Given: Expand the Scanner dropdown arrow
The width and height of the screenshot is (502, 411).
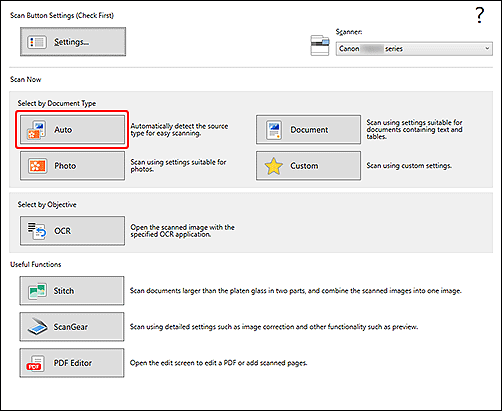Looking at the screenshot, I should pos(487,49).
